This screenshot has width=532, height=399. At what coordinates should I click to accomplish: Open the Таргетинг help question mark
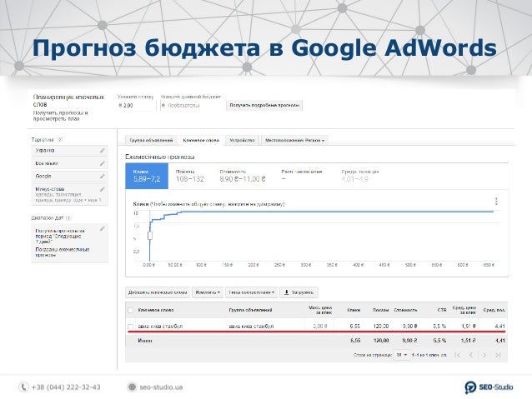(x=60, y=140)
